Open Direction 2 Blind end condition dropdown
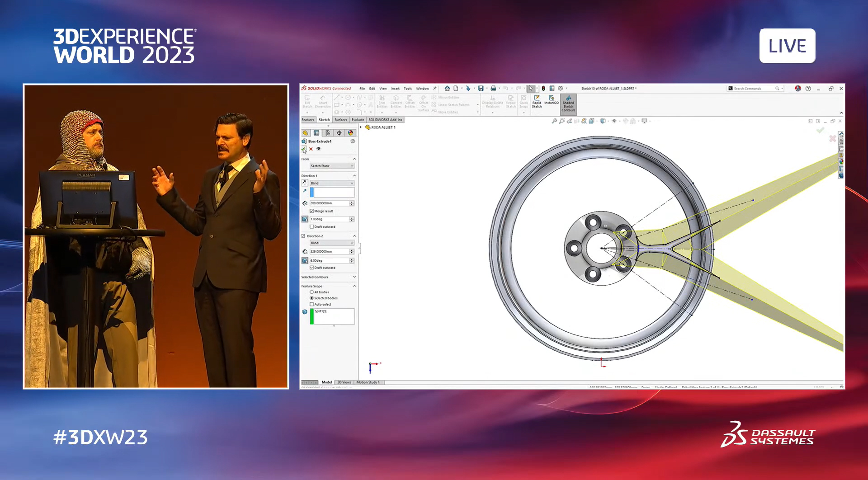Screen dimensions: 868x480 [332, 243]
